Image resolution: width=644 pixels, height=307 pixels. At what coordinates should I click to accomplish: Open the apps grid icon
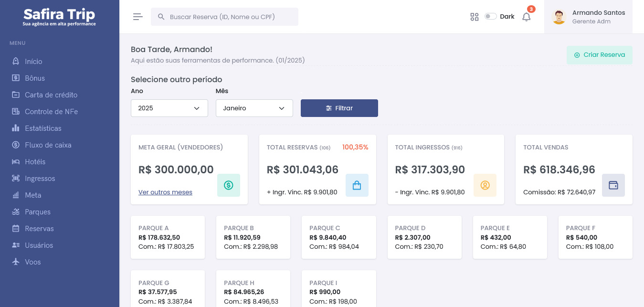474,17
